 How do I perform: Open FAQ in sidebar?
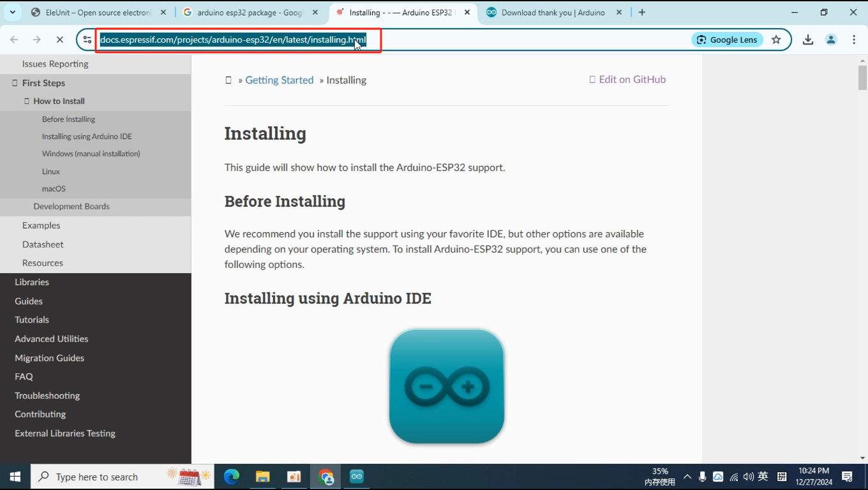24,376
